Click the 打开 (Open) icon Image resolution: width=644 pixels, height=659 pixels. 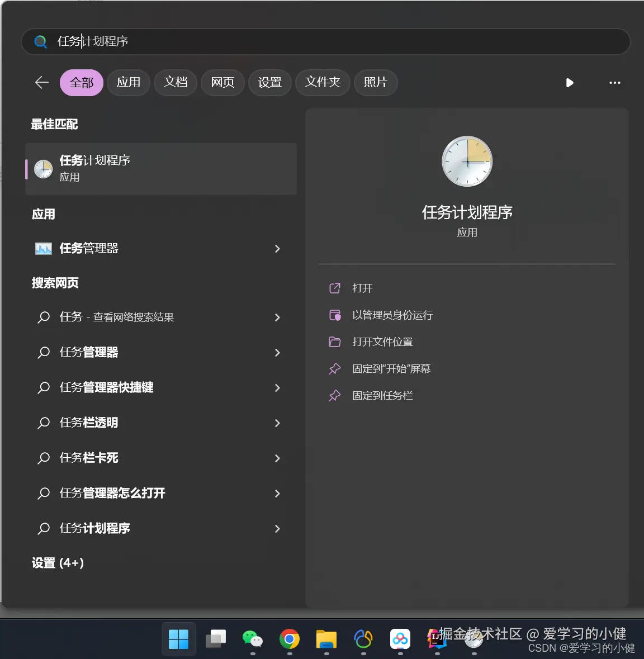334,288
